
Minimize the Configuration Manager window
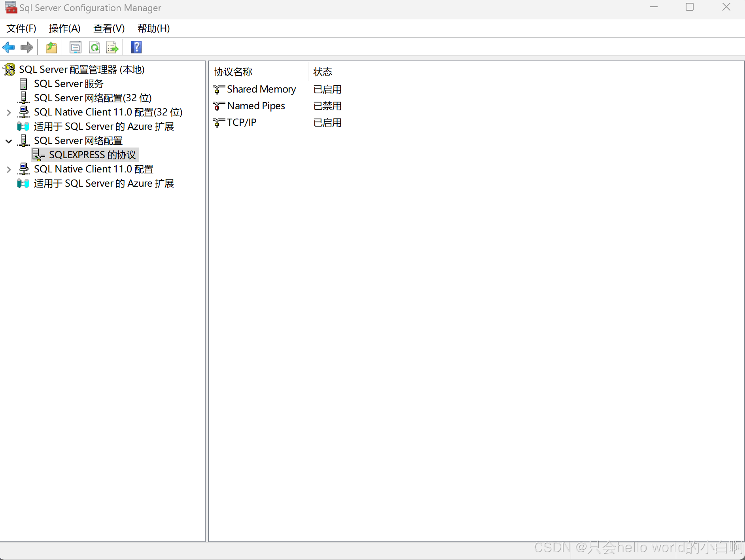[x=654, y=7]
